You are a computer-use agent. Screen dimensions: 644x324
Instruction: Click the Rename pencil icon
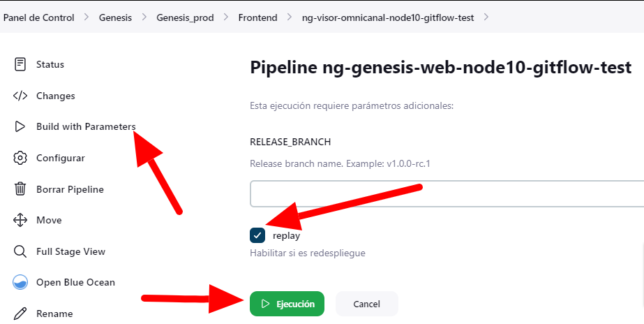pyautogui.click(x=20, y=314)
